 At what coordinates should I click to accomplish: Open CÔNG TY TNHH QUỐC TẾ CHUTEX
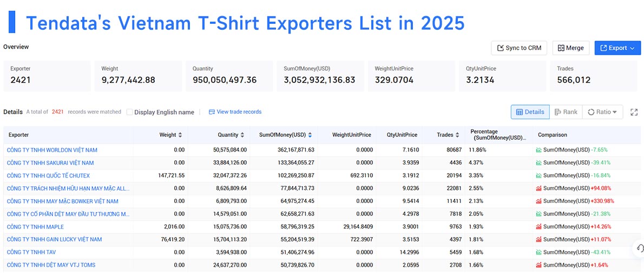click(49, 175)
